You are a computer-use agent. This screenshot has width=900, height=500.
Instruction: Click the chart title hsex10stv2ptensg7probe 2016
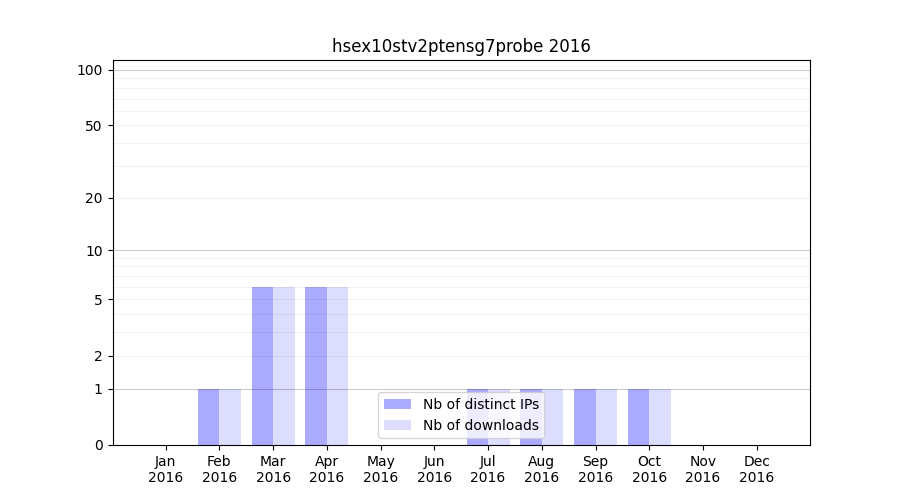click(x=461, y=46)
